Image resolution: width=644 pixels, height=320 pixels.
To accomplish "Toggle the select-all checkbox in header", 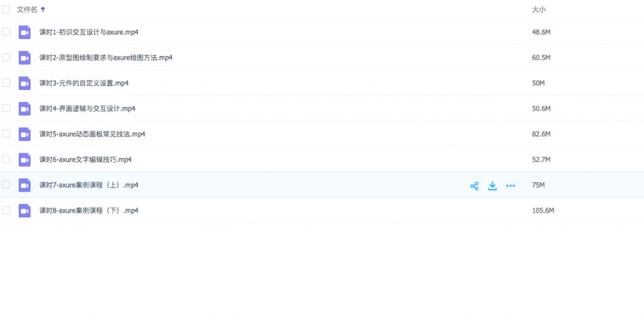I will tap(6, 9).
